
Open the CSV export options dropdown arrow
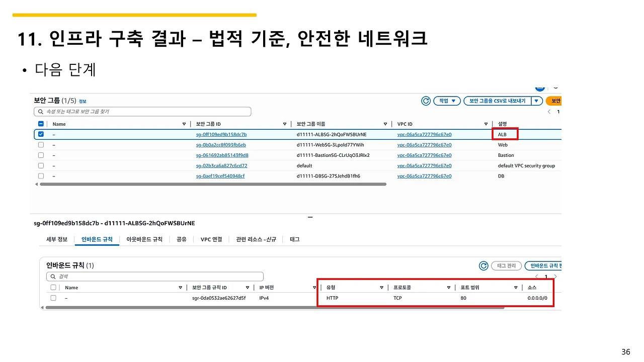tap(536, 101)
